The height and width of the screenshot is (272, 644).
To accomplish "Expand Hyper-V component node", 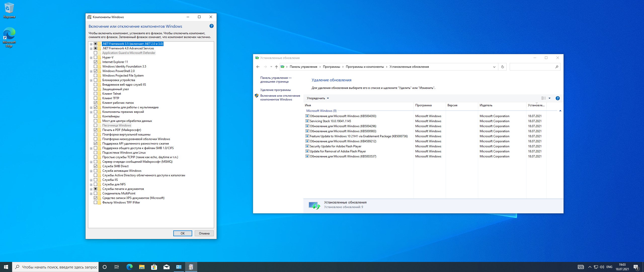I will [91, 58].
